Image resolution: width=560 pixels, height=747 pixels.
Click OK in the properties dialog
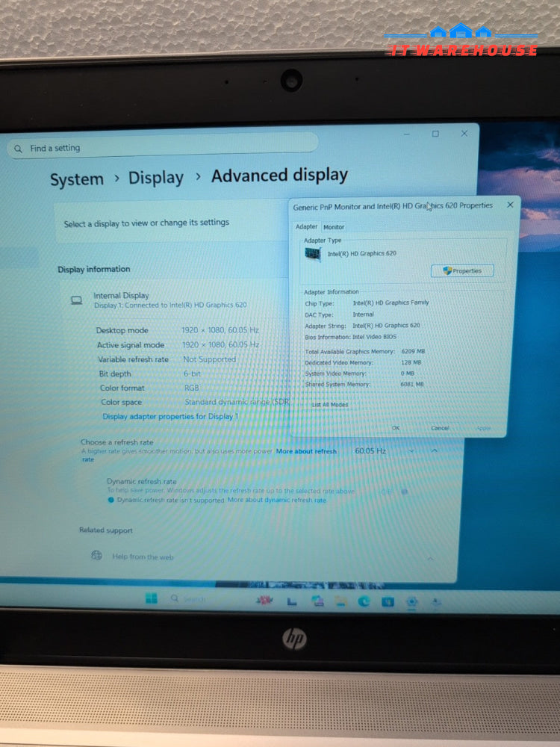click(x=396, y=428)
